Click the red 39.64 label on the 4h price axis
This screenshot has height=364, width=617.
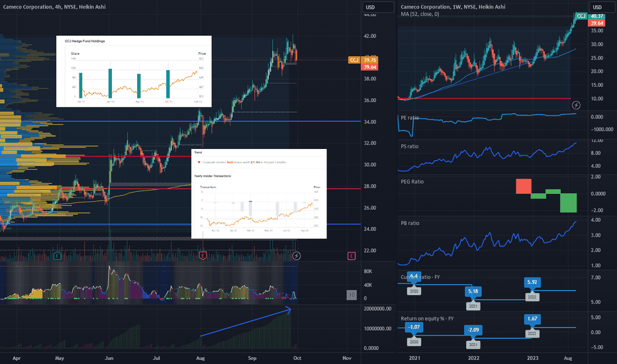369,68
